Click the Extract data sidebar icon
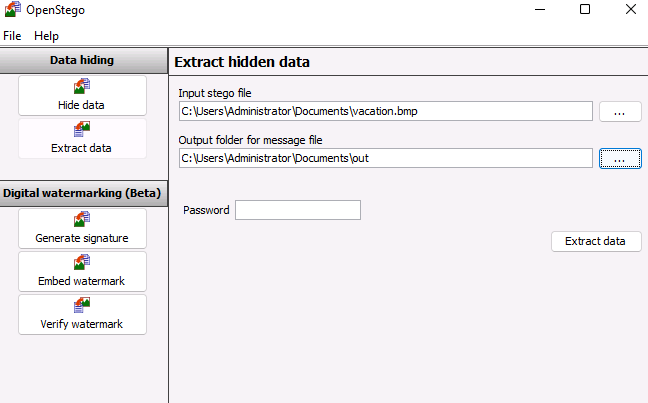The height and width of the screenshot is (403, 648). 82,130
